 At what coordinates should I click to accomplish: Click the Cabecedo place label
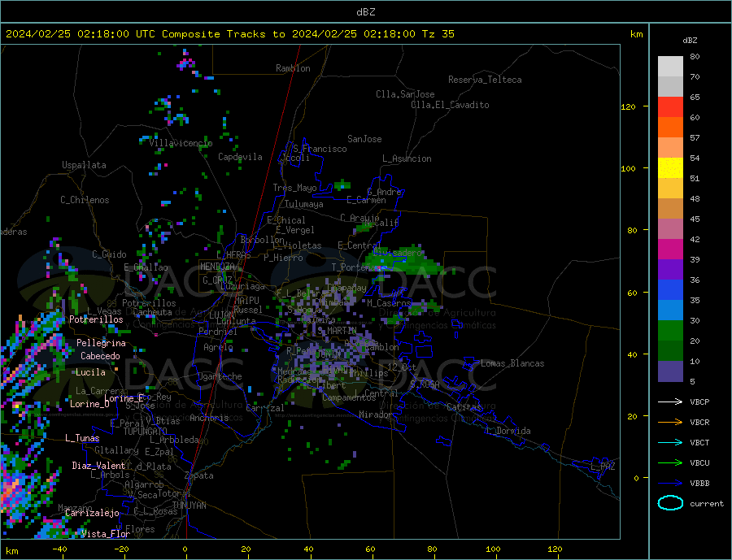(100, 356)
